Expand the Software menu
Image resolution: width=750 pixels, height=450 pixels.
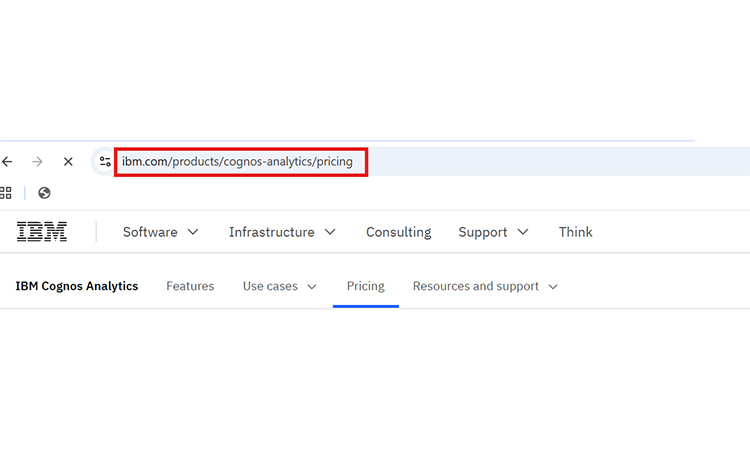tap(160, 232)
